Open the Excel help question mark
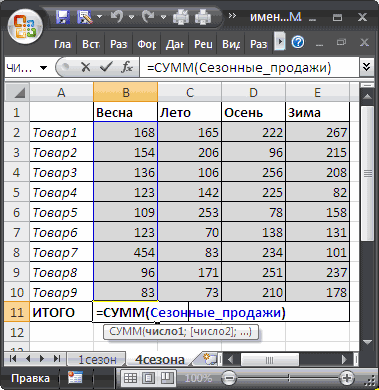Screen dimensions: 379x390 coord(298,42)
